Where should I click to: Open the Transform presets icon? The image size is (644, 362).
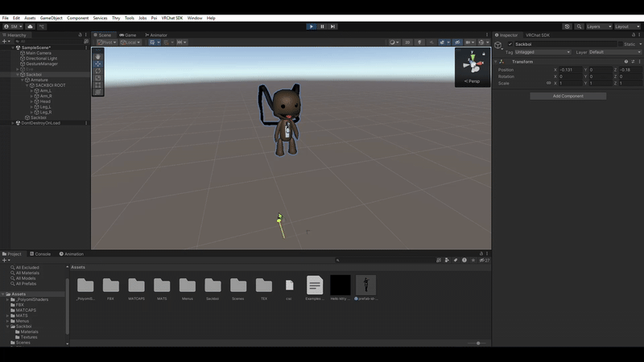click(633, 62)
